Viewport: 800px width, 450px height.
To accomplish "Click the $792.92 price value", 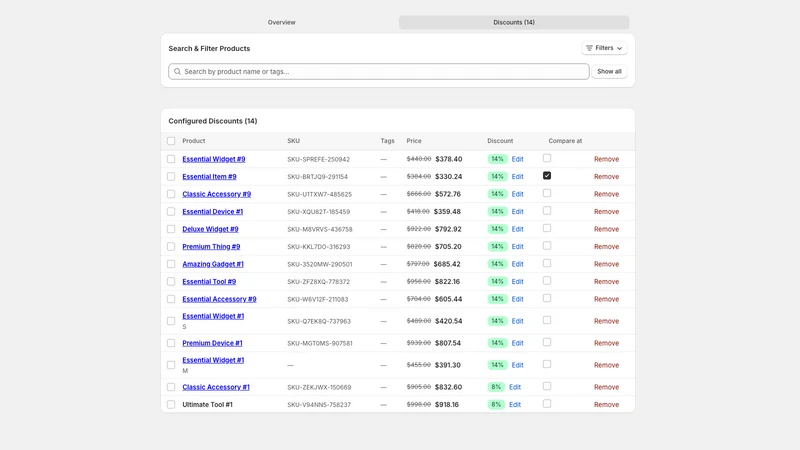I will pyautogui.click(x=448, y=229).
